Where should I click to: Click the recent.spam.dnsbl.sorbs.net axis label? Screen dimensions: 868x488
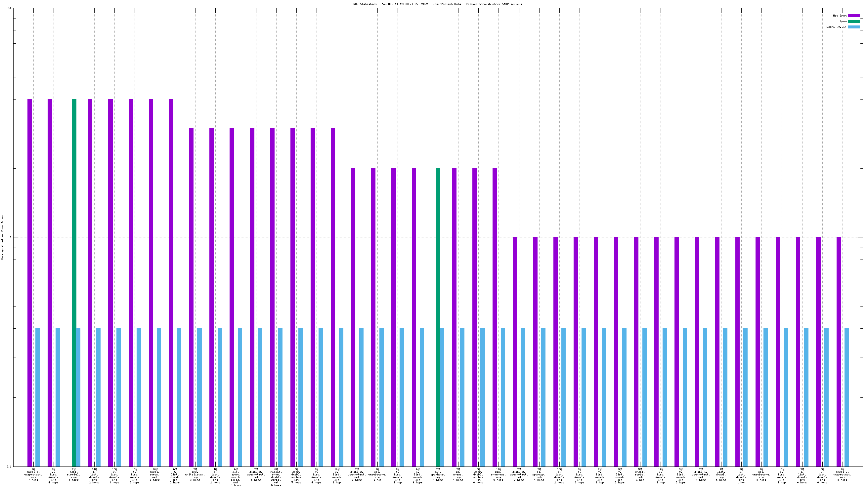click(276, 477)
